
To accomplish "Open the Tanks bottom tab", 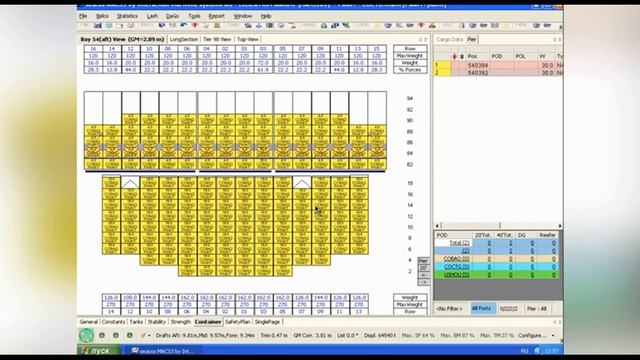I will 136,322.
